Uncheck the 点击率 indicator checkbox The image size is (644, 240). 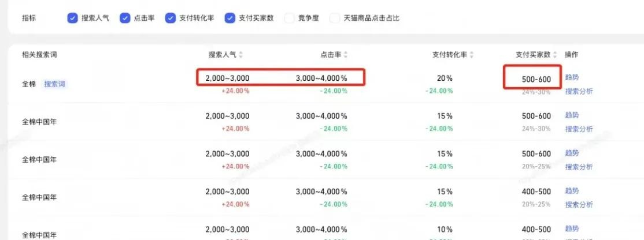[125, 18]
